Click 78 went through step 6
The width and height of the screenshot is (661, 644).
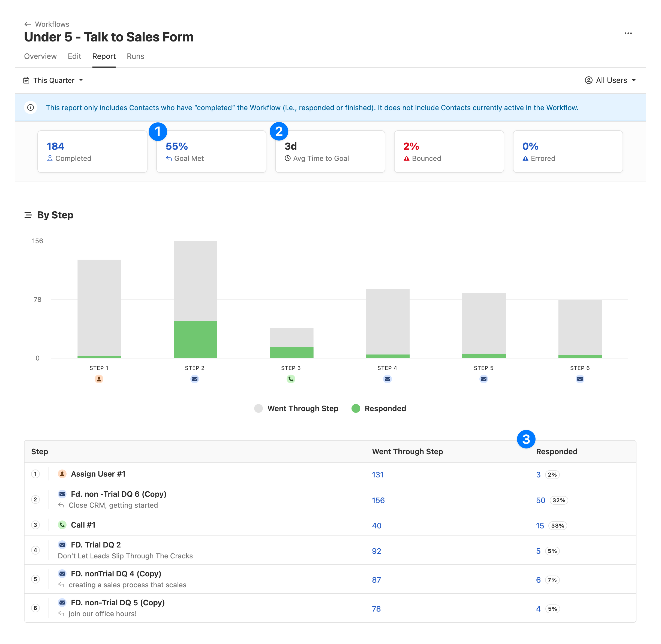point(376,609)
